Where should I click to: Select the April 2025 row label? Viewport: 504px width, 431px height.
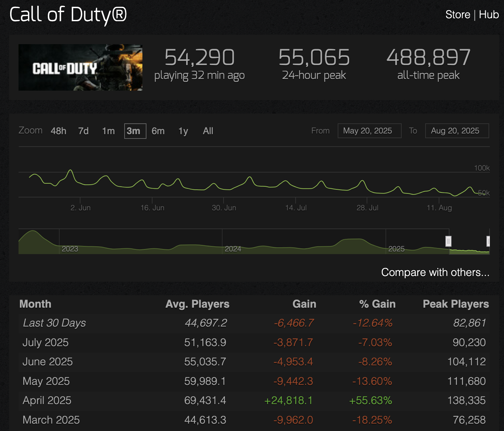[x=47, y=401]
